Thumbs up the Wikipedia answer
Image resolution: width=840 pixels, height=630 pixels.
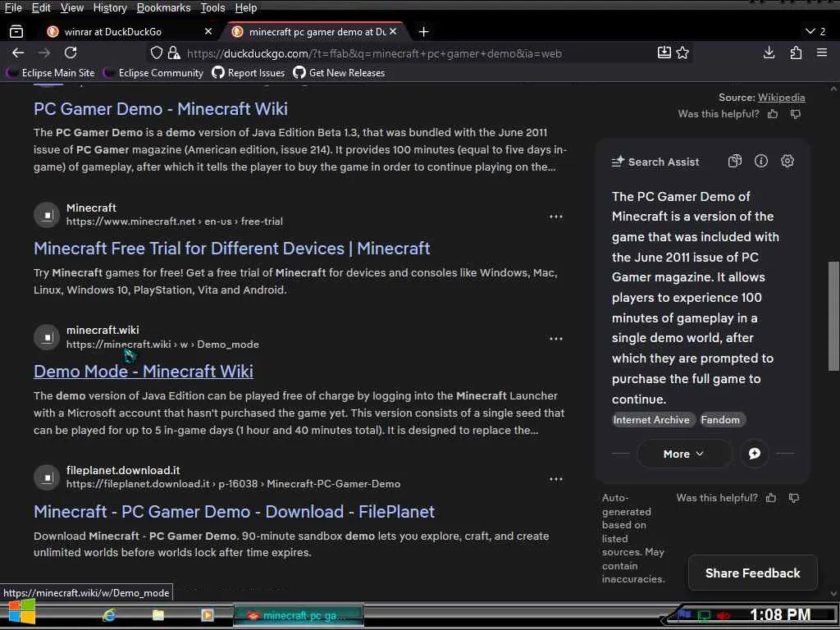tap(773, 113)
